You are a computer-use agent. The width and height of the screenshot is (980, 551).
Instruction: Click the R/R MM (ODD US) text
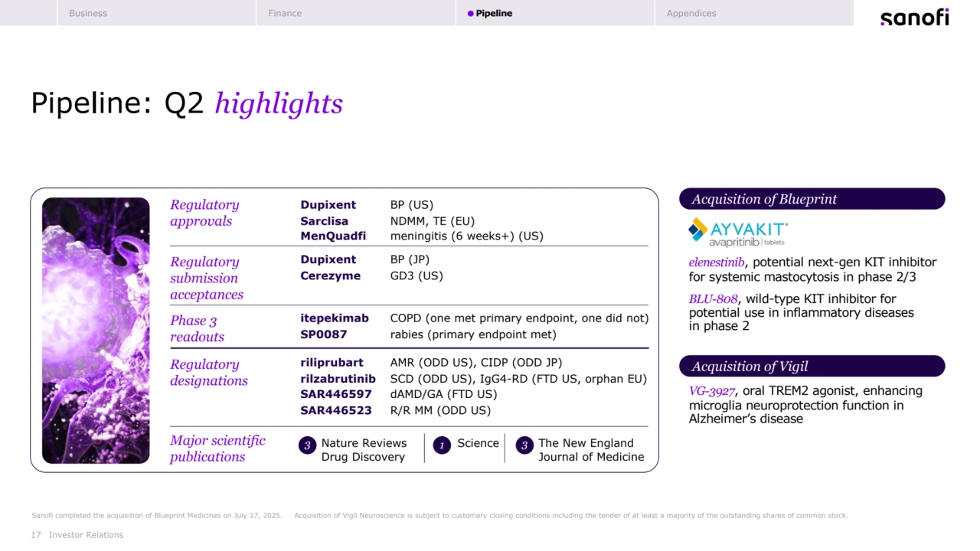coord(440,410)
